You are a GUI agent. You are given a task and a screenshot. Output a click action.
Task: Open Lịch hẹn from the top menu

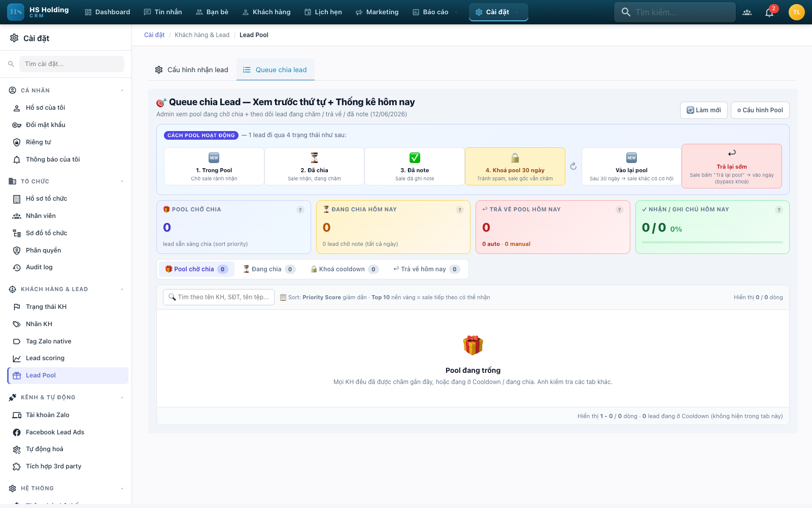[x=323, y=12]
